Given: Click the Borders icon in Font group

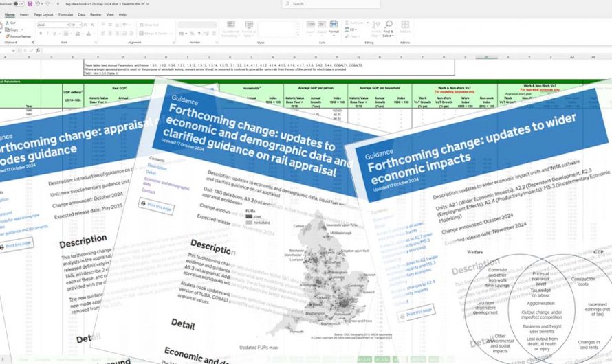Looking at the screenshot, I should coord(65,34).
